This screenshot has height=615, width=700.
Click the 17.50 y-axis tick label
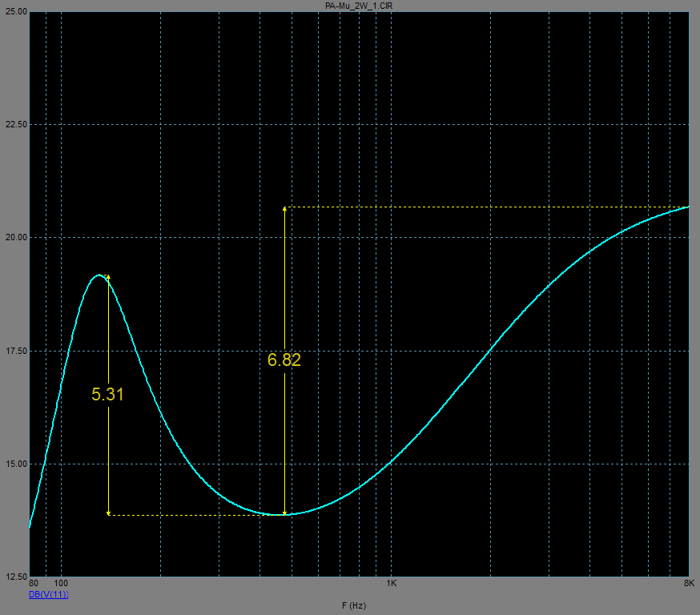(16, 351)
